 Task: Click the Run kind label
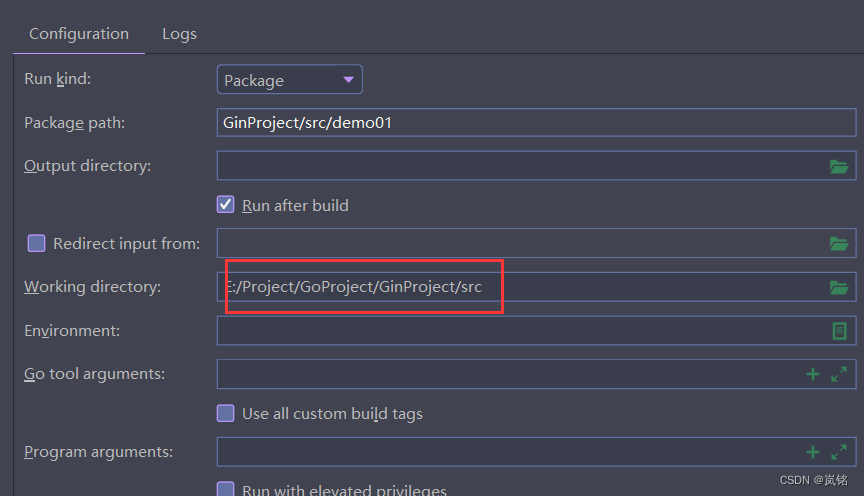57,79
